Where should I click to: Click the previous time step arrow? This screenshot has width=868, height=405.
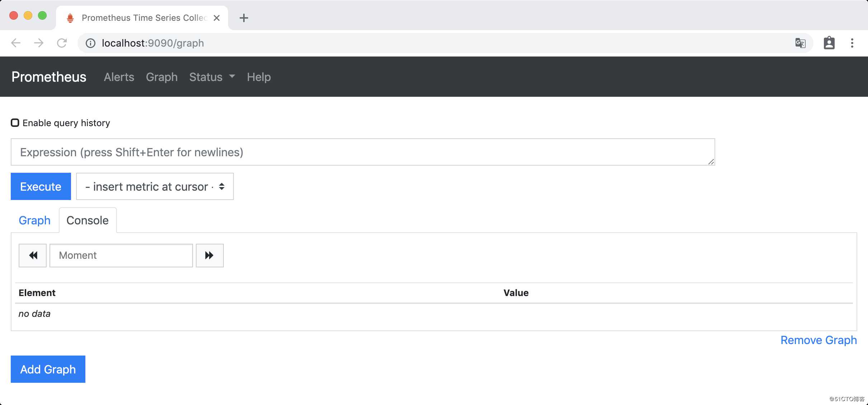[33, 256]
